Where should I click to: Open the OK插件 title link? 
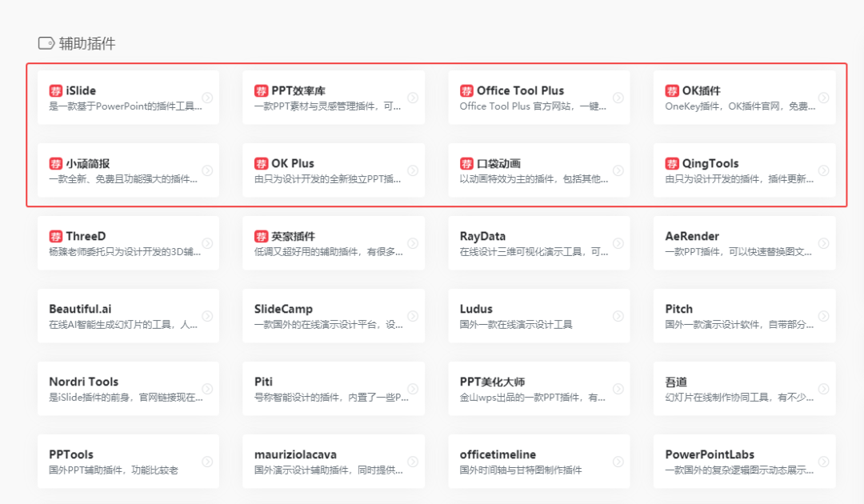point(702,91)
